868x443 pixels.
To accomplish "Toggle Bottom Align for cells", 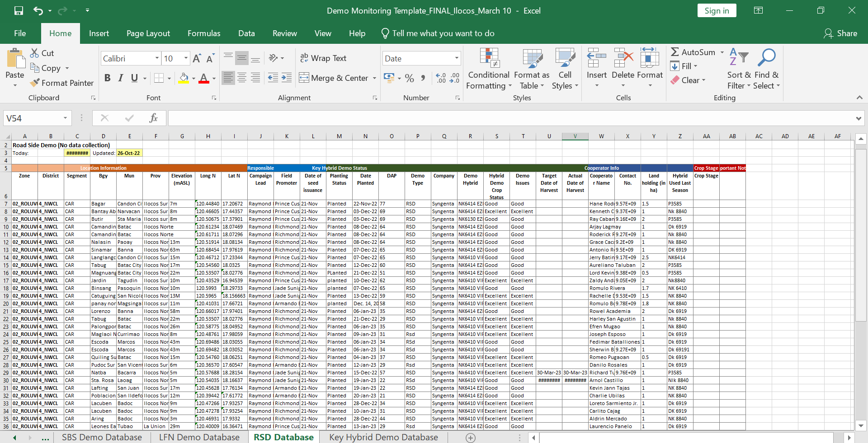I will (x=255, y=58).
